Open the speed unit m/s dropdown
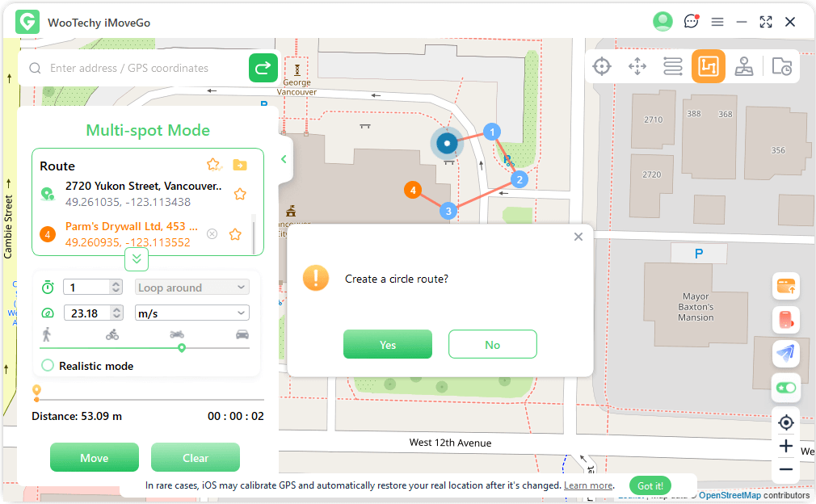Screen dimensions: 816x504 pos(191,313)
